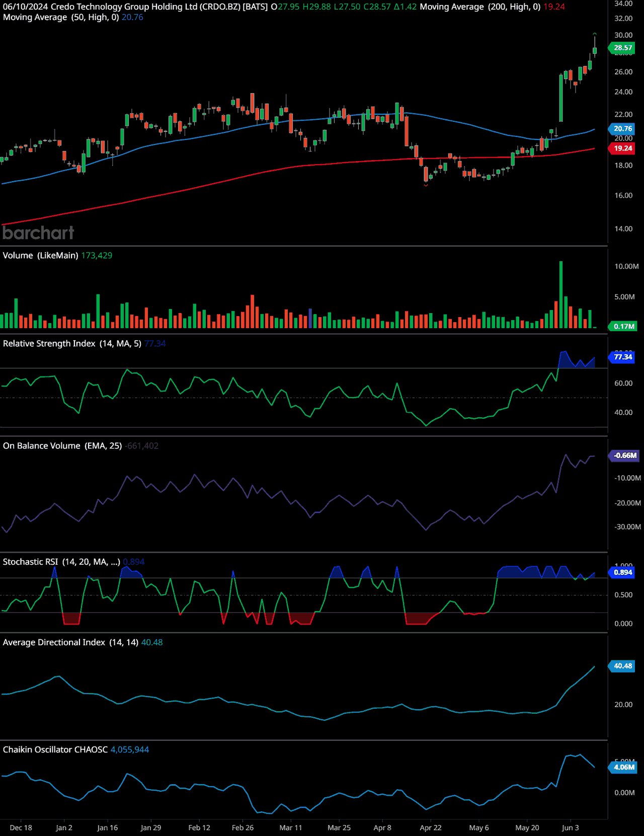Click the -661,402 On Balance Volume reading
The width and height of the screenshot is (644, 836).
point(141,445)
